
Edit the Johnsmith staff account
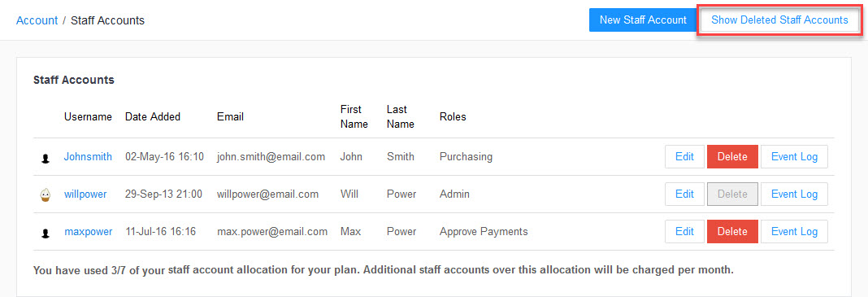pyautogui.click(x=684, y=157)
